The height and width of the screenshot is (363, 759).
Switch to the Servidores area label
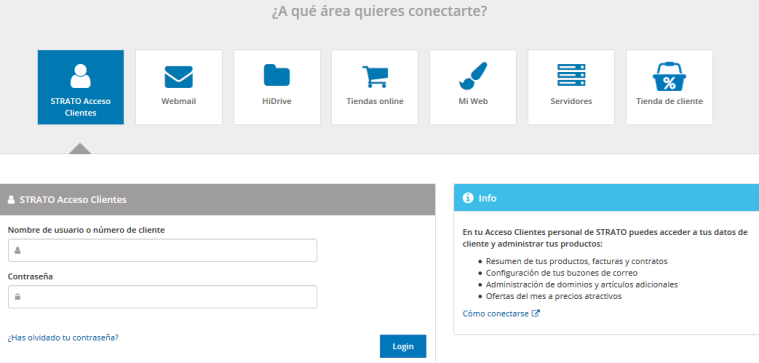571,102
